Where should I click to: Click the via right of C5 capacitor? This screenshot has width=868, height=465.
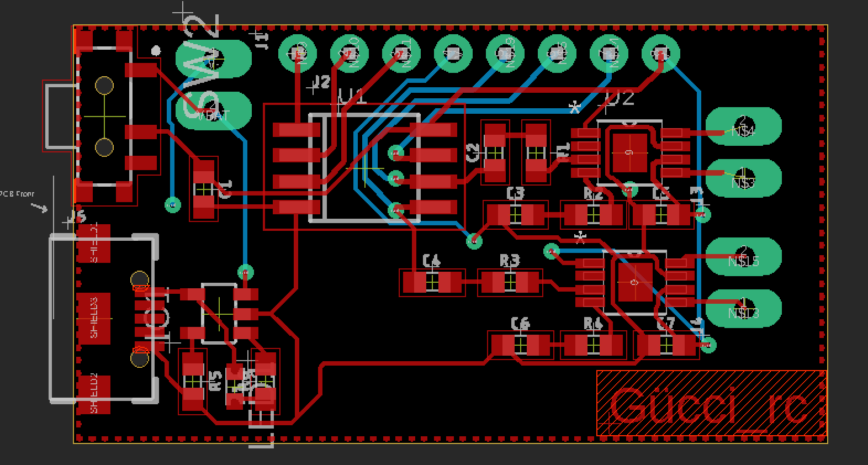pos(702,215)
